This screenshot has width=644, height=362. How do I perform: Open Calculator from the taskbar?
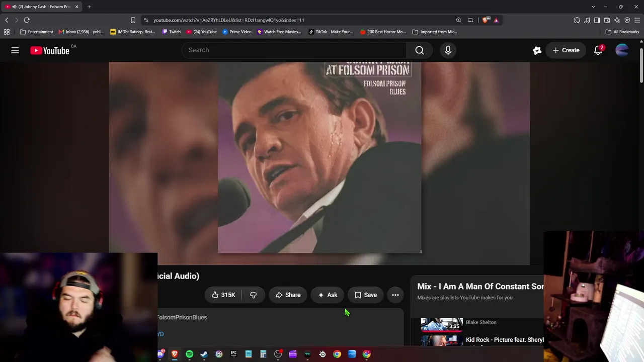point(263,354)
